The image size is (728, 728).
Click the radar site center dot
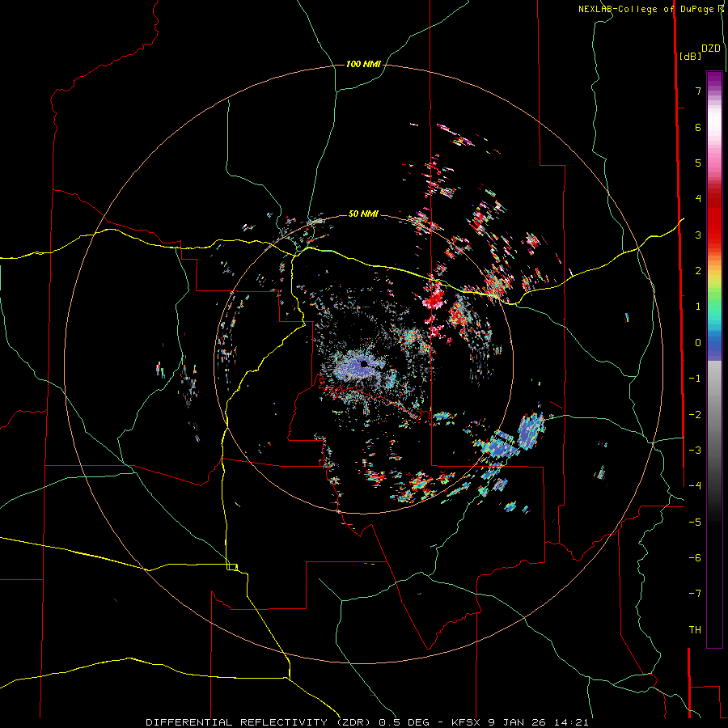click(x=364, y=364)
